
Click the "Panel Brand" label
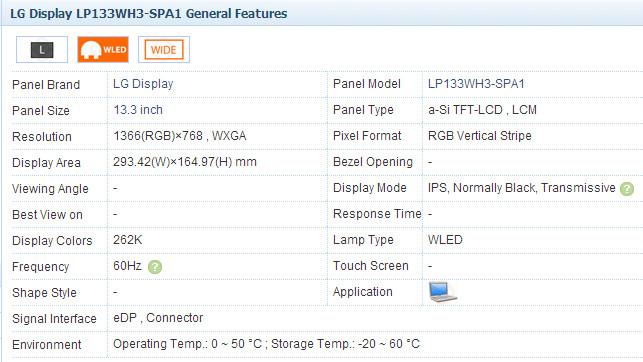click(46, 84)
